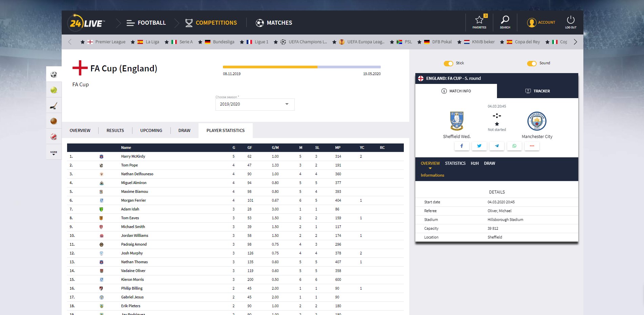Share match on Facebook
644x315 pixels.
[461, 146]
